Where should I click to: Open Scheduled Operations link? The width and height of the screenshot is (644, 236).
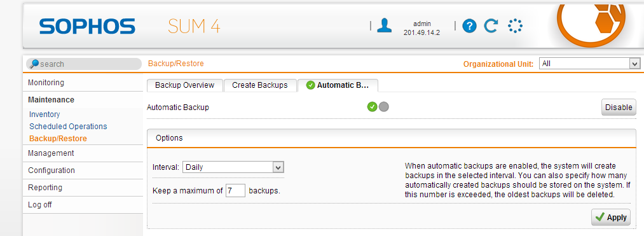(68, 126)
